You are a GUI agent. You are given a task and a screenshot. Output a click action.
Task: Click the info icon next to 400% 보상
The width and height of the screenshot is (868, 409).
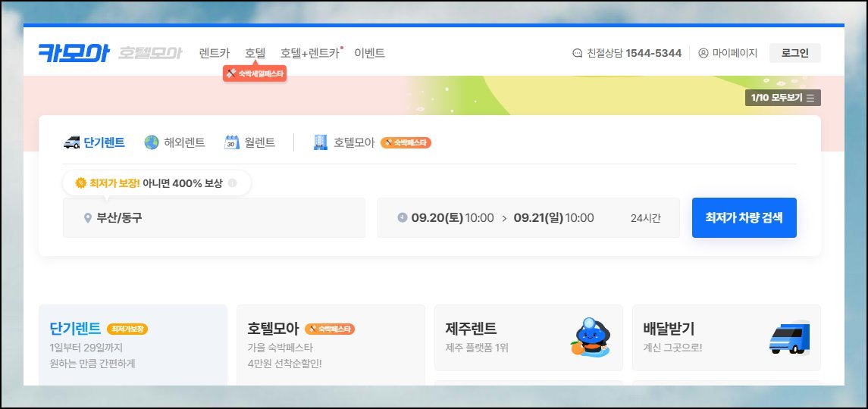point(232,183)
